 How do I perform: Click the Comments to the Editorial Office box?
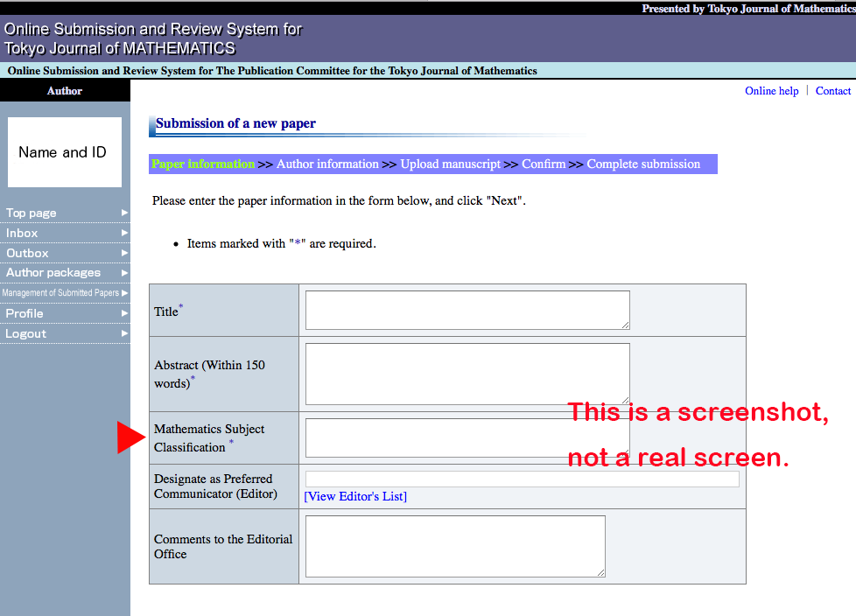(455, 546)
